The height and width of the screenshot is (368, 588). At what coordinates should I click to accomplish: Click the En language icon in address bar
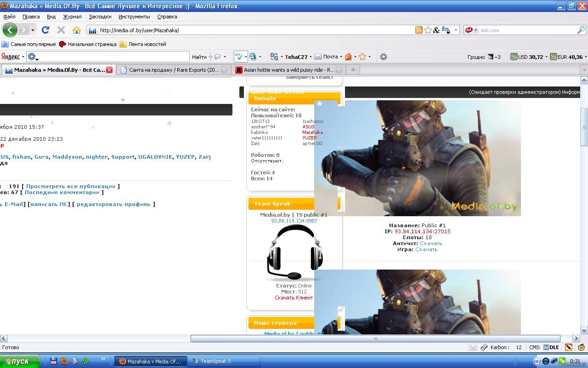(445, 30)
